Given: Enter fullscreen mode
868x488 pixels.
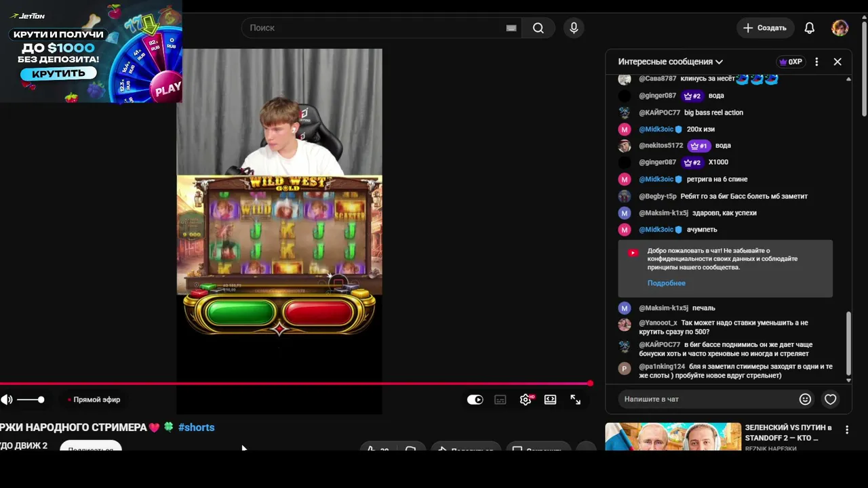Looking at the screenshot, I should click(x=576, y=400).
